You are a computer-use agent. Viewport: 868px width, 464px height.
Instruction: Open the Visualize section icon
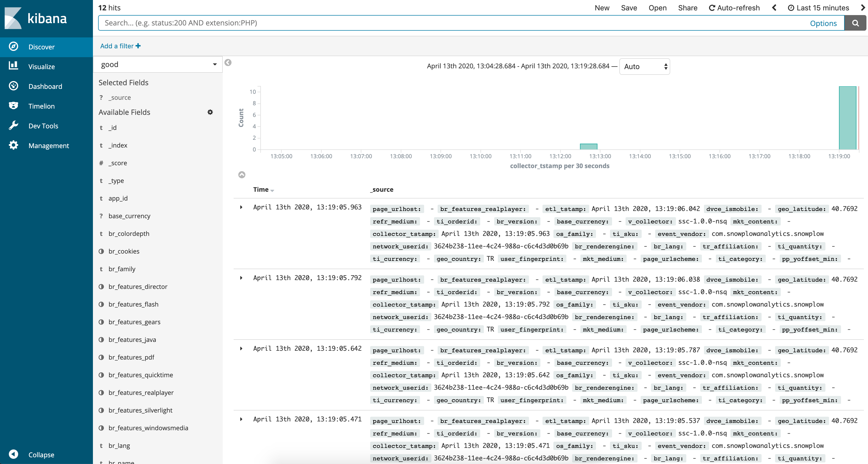(13, 66)
